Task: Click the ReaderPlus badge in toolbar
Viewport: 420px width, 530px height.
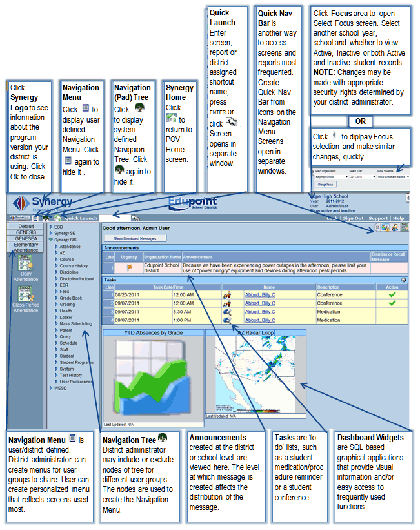Action: (x=19, y=218)
